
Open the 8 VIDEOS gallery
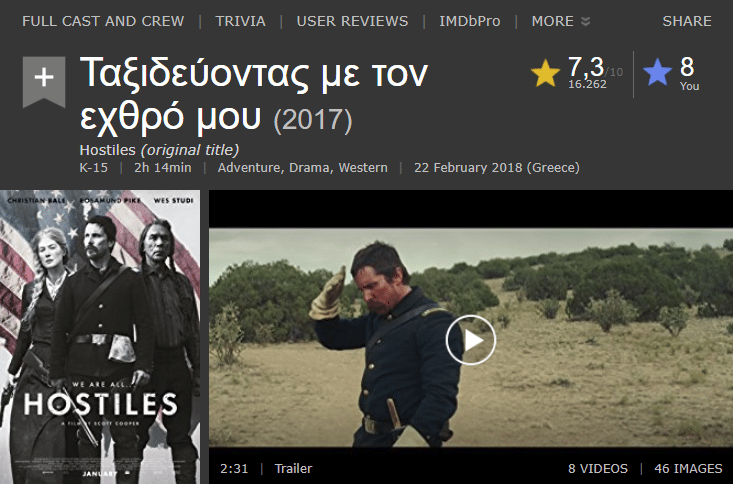coord(598,469)
